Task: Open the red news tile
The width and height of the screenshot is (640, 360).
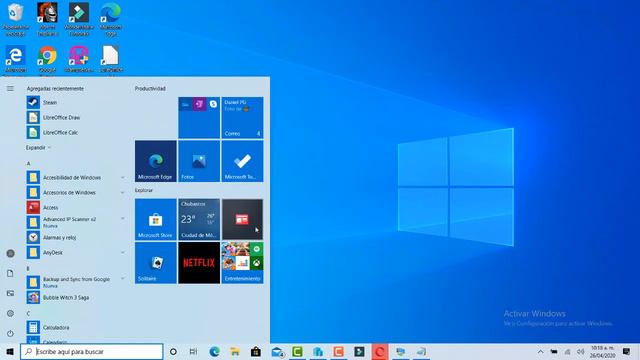Action: point(242,219)
